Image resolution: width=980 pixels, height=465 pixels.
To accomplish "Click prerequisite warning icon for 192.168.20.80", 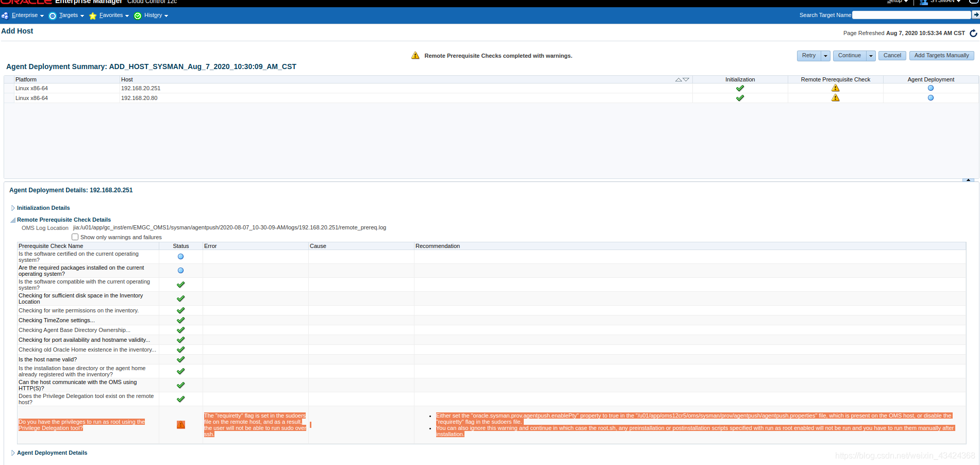I will 836,98.
